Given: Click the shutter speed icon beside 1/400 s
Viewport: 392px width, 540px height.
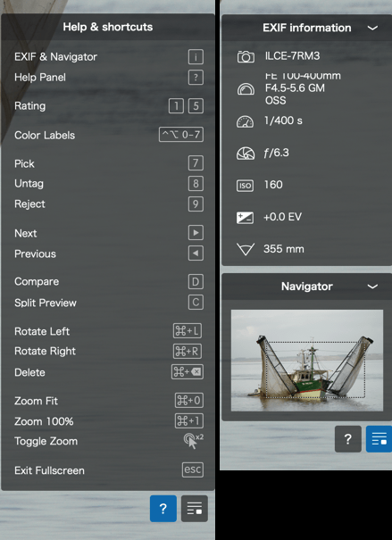Looking at the screenshot, I should [245, 121].
